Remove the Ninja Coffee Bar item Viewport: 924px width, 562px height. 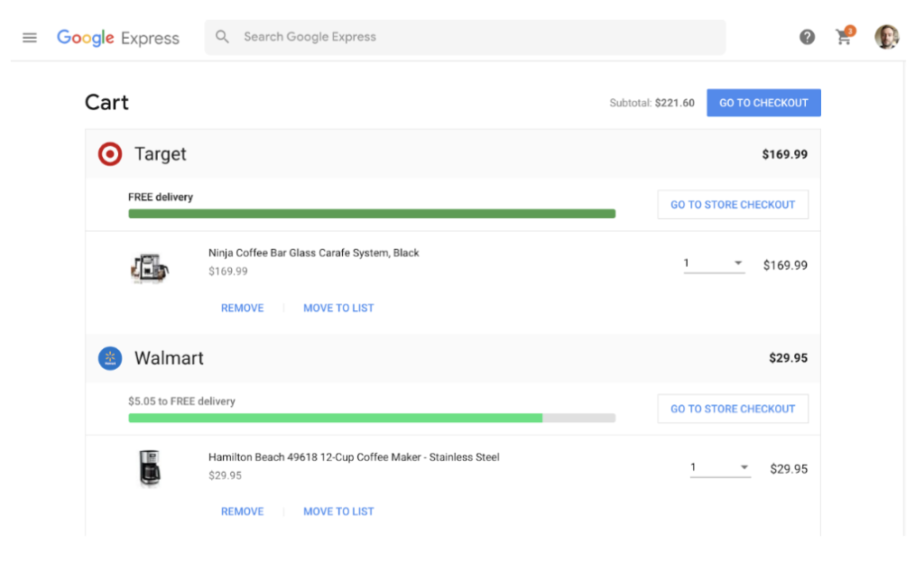click(242, 309)
